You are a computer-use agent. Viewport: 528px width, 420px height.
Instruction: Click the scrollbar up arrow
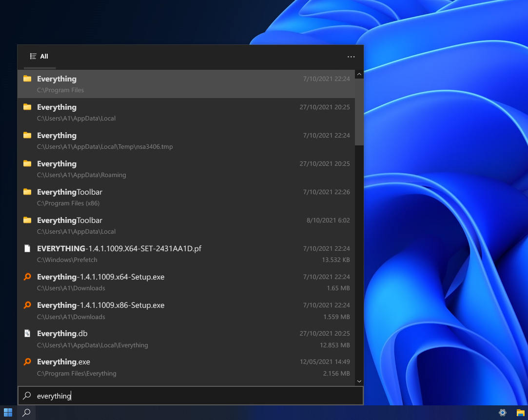click(359, 74)
